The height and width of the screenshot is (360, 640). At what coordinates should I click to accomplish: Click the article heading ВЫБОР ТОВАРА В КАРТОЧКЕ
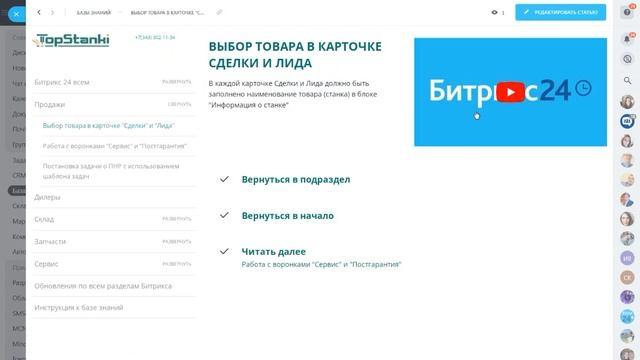coord(295,55)
